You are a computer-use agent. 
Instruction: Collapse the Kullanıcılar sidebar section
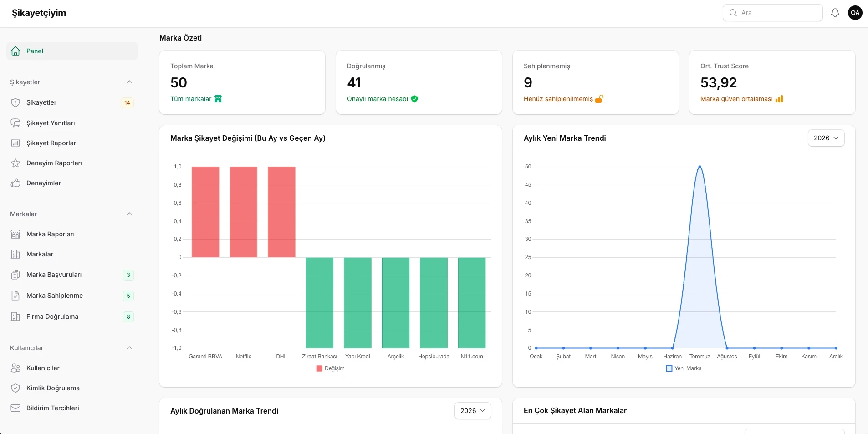(x=129, y=348)
